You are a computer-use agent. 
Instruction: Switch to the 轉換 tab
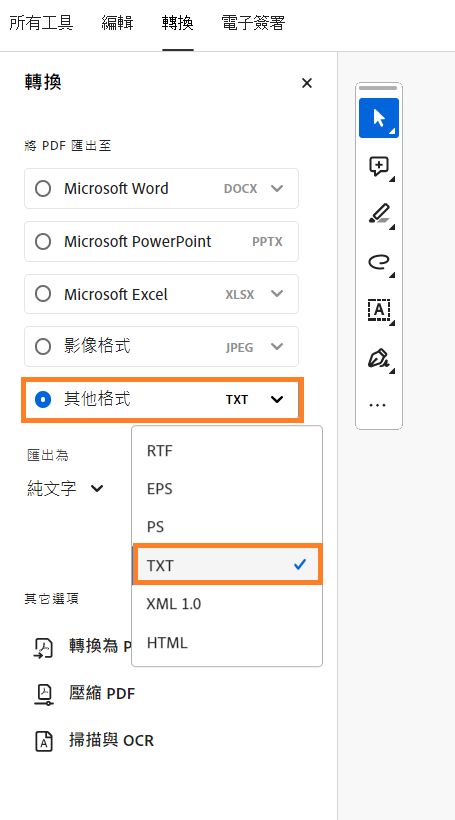[178, 23]
